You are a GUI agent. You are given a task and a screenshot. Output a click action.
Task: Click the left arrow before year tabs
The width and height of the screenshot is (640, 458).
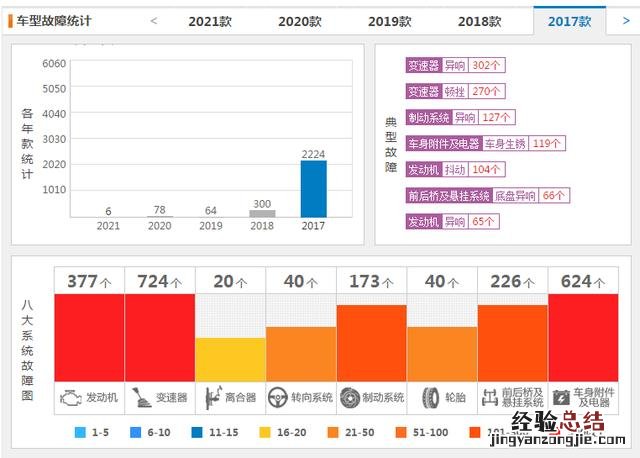coord(153,20)
